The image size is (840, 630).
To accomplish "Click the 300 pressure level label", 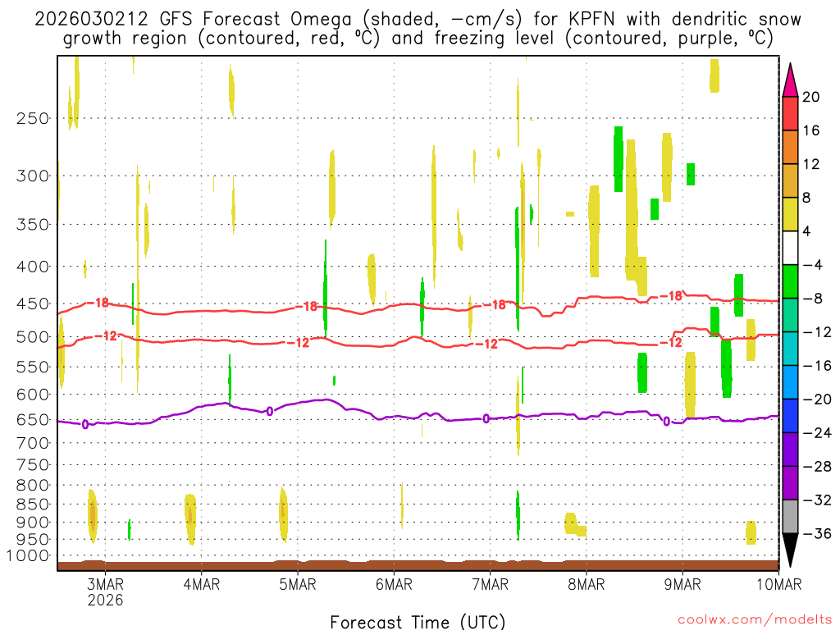I will 33,176.
